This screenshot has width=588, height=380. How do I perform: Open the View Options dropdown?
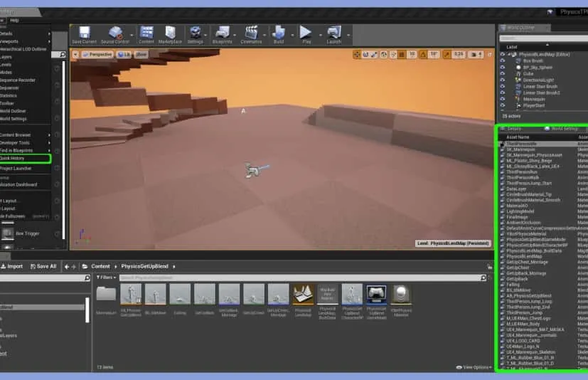coord(476,367)
